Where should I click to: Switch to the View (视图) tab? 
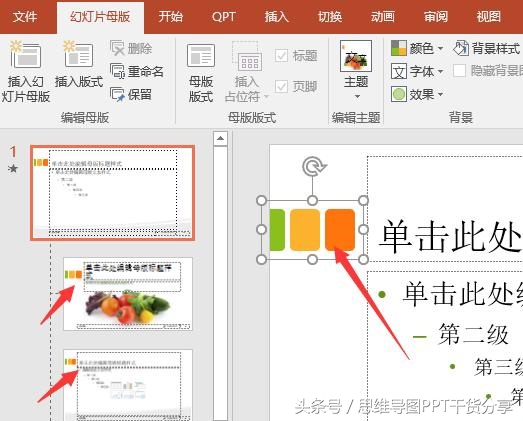coord(489,17)
